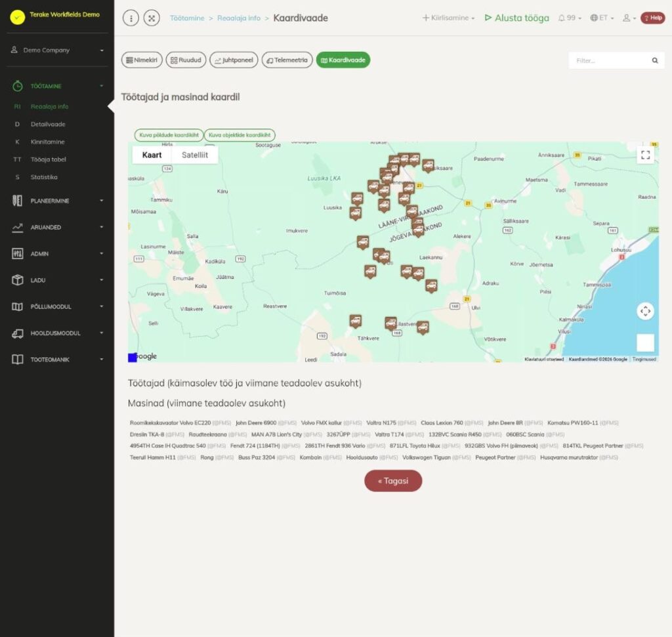This screenshot has width=672, height=637.
Task: Select the Kaardivaade tab
Action: [343, 60]
